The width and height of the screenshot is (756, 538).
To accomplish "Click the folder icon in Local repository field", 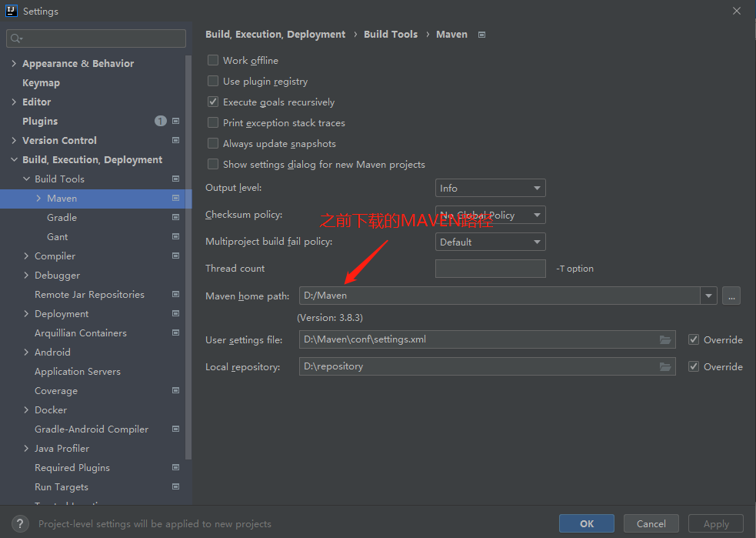I will tap(665, 366).
